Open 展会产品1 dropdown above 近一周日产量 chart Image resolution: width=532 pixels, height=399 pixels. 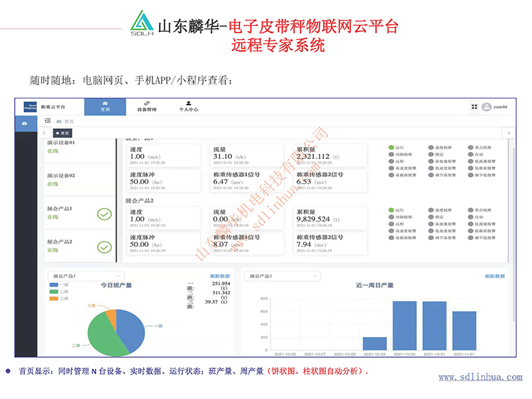pos(282,276)
